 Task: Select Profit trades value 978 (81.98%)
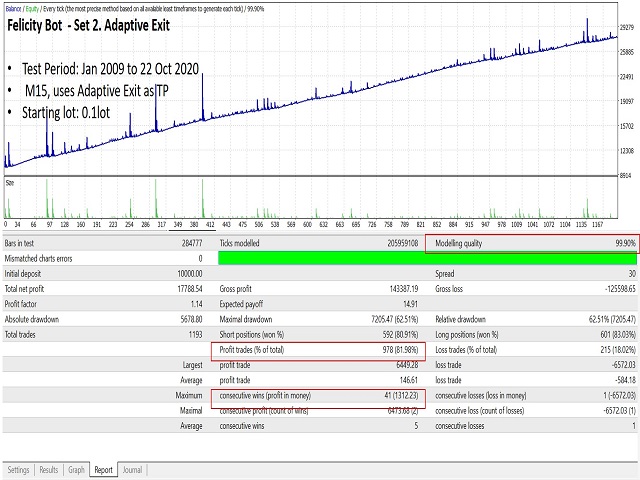pyautogui.click(x=400, y=350)
